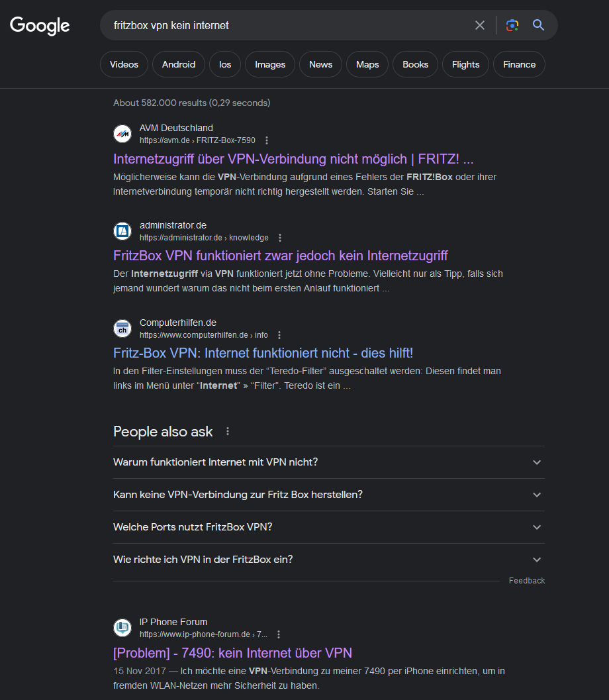Click the avm.de FRITZ-Box-7590 URL
Image resolution: width=609 pixels, height=700 pixels.
[x=197, y=140]
